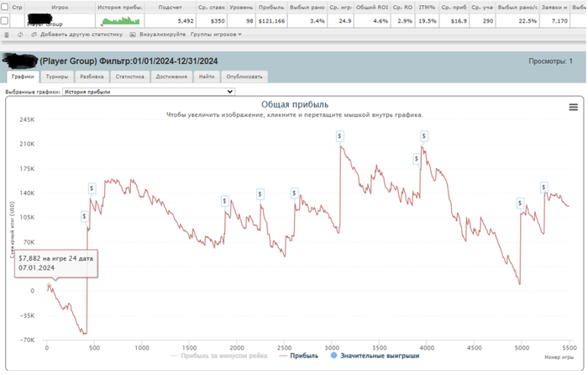Image resolution: width=588 pixels, height=375 pixels.
Task: Click the average profit cell '$16.9'
Action: point(454,21)
